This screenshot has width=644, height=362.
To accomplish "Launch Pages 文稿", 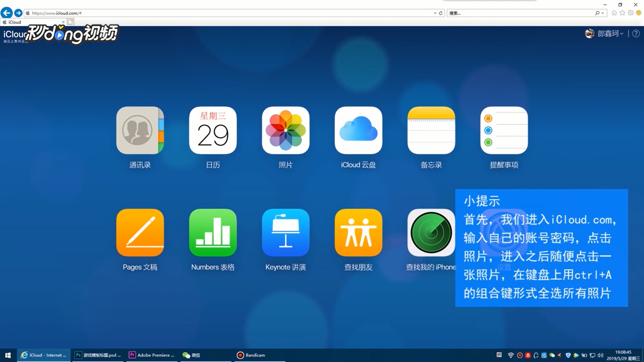I will point(140,233).
